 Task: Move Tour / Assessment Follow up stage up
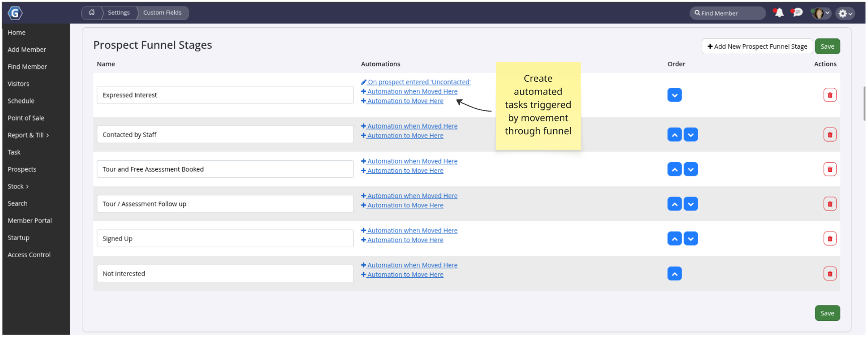coord(675,204)
